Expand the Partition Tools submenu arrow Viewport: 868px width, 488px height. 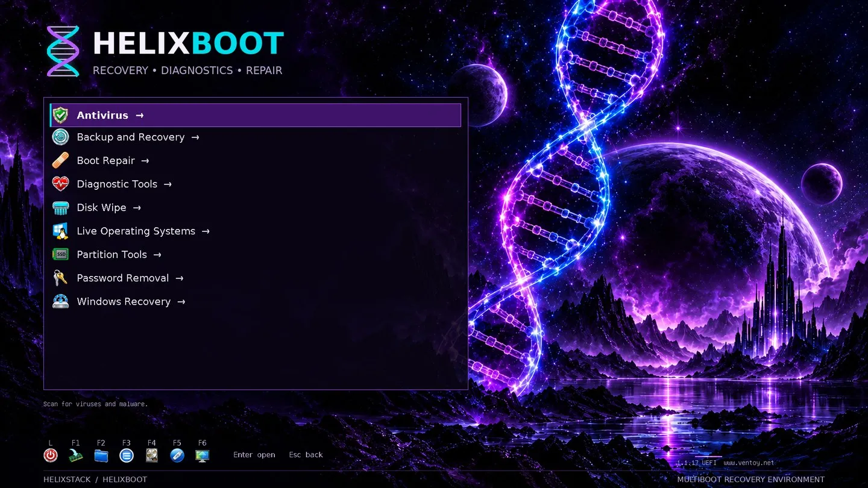157,255
